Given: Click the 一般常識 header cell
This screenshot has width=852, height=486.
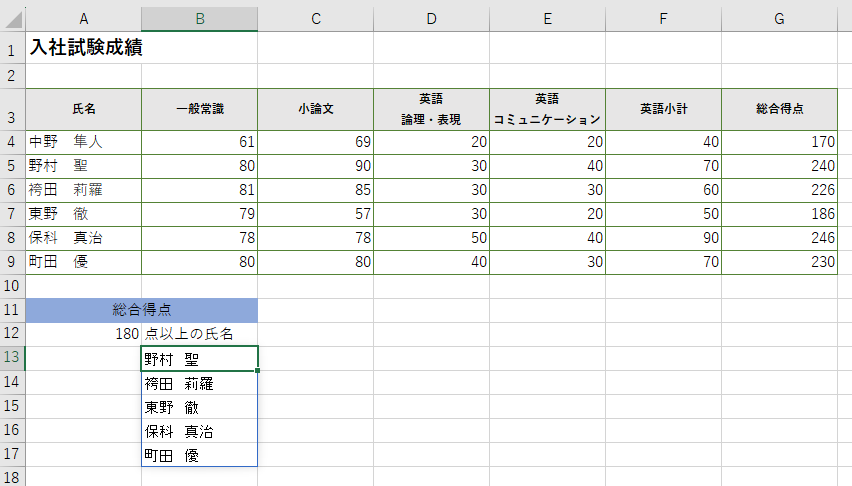Looking at the screenshot, I should (199, 109).
